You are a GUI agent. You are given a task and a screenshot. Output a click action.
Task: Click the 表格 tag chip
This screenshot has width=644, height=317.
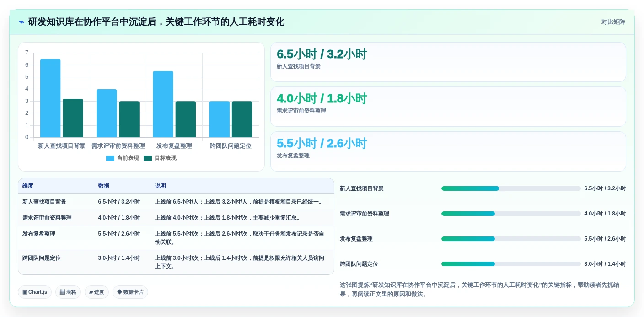click(x=68, y=292)
